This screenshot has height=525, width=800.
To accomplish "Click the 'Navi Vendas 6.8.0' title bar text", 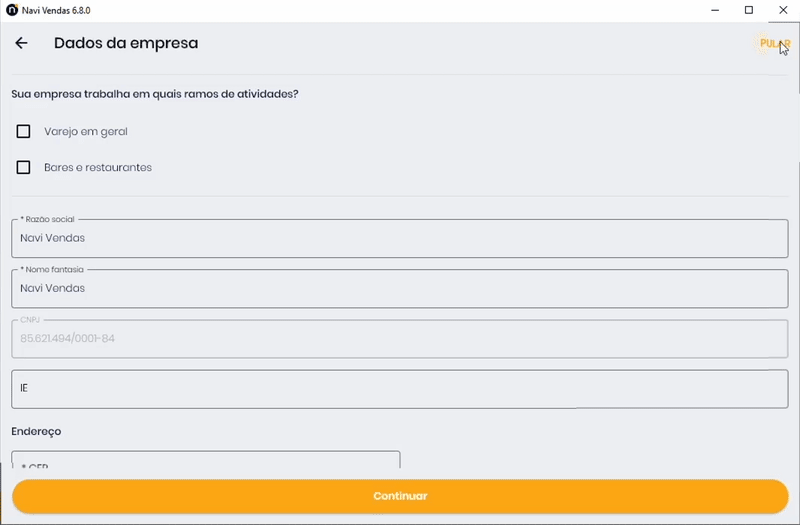I will click(56, 10).
